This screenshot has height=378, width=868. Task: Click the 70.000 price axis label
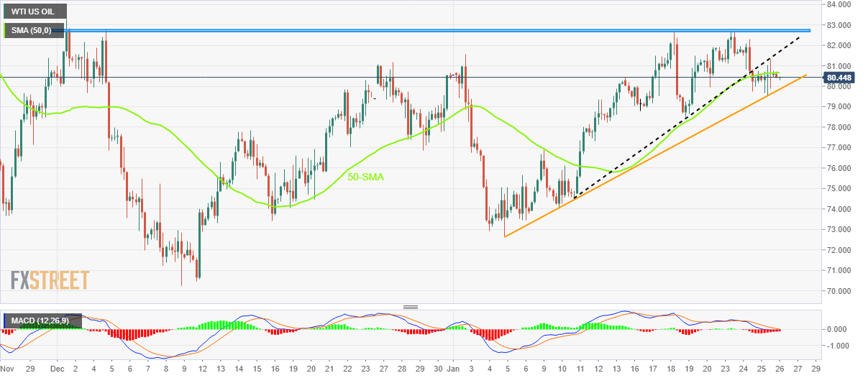pyautogui.click(x=839, y=292)
